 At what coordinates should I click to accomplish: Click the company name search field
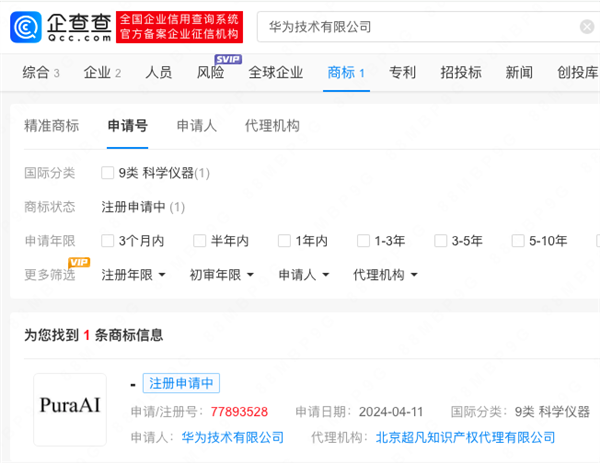click(x=410, y=27)
